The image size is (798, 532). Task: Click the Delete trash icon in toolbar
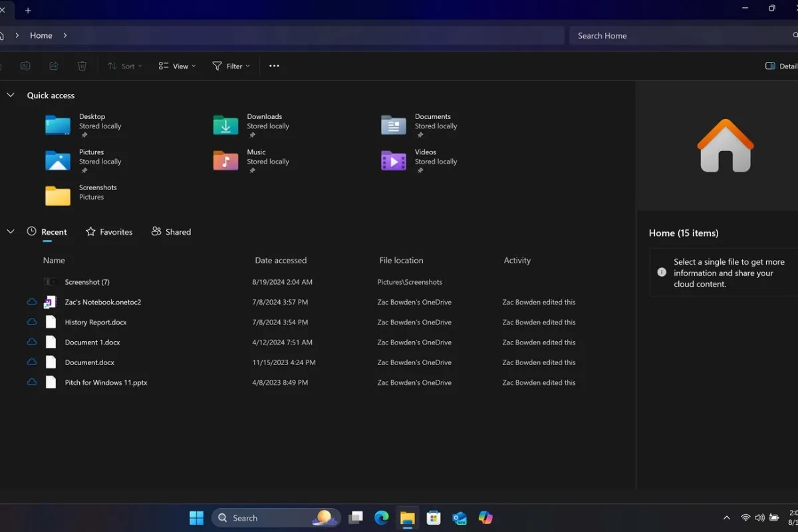(82, 66)
